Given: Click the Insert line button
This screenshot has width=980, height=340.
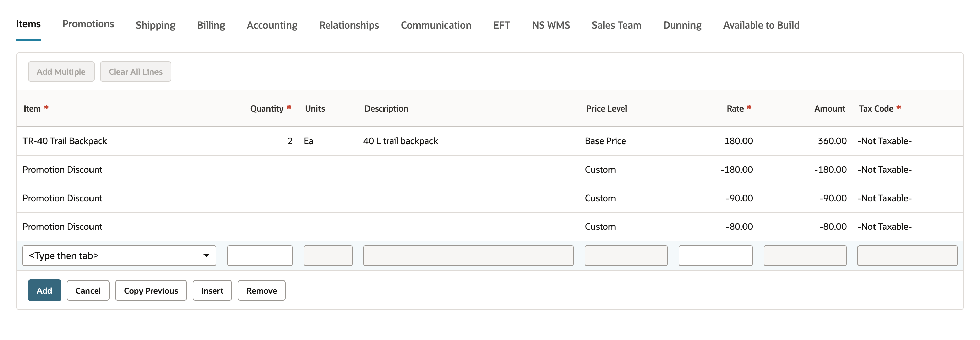Looking at the screenshot, I should [212, 291].
